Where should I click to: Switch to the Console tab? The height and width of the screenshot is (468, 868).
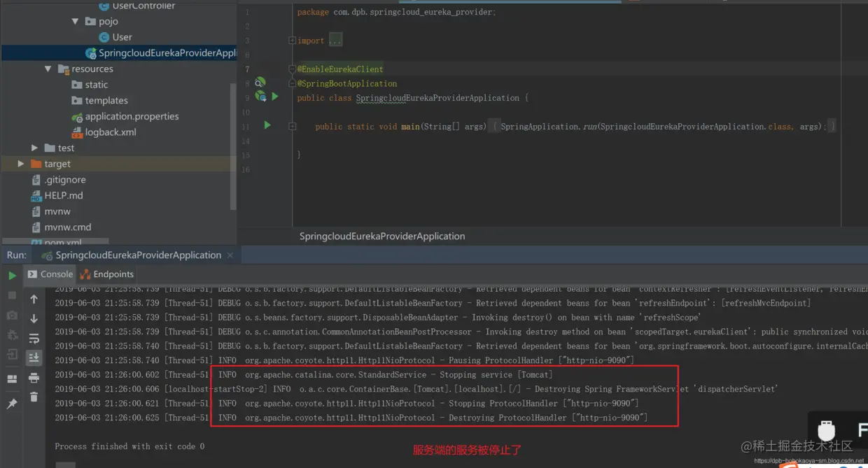[x=50, y=274]
